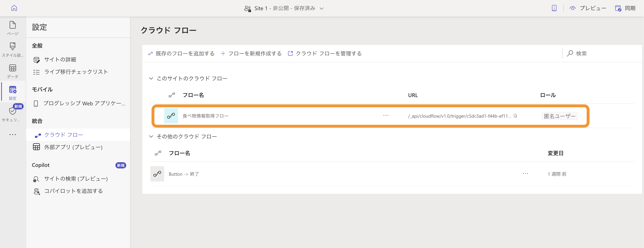This screenshot has height=248, width=644.
Task: Open ライブ移行チェックリスト settings item
Action: pyautogui.click(x=76, y=72)
